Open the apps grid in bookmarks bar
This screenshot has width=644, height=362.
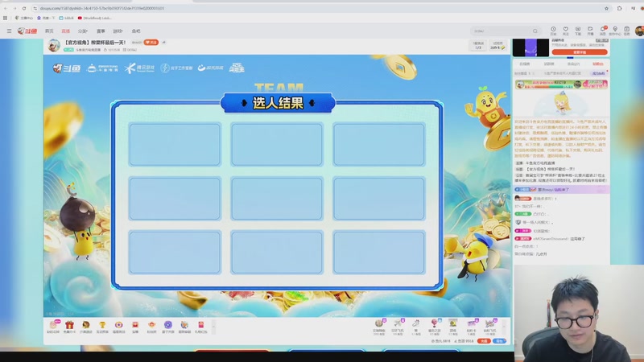5,18
